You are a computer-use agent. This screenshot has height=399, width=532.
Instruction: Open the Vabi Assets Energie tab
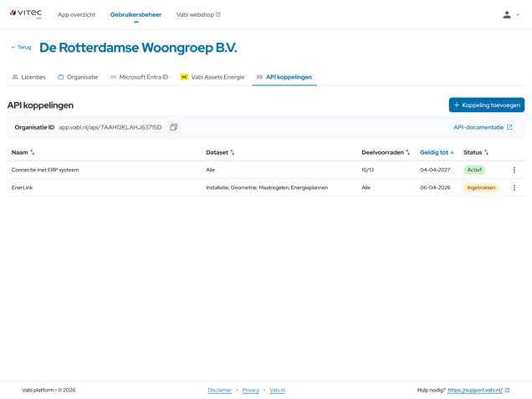[x=212, y=77]
